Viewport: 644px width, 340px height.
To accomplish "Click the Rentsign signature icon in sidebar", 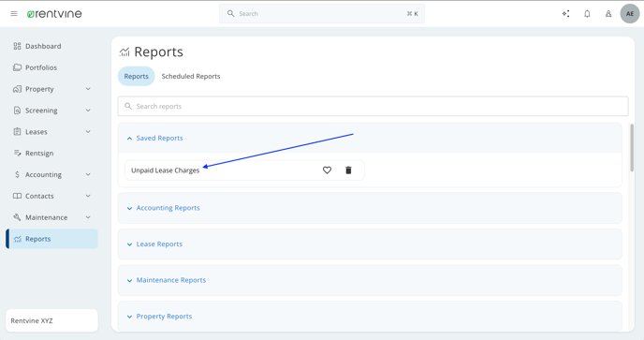I will pyautogui.click(x=17, y=153).
